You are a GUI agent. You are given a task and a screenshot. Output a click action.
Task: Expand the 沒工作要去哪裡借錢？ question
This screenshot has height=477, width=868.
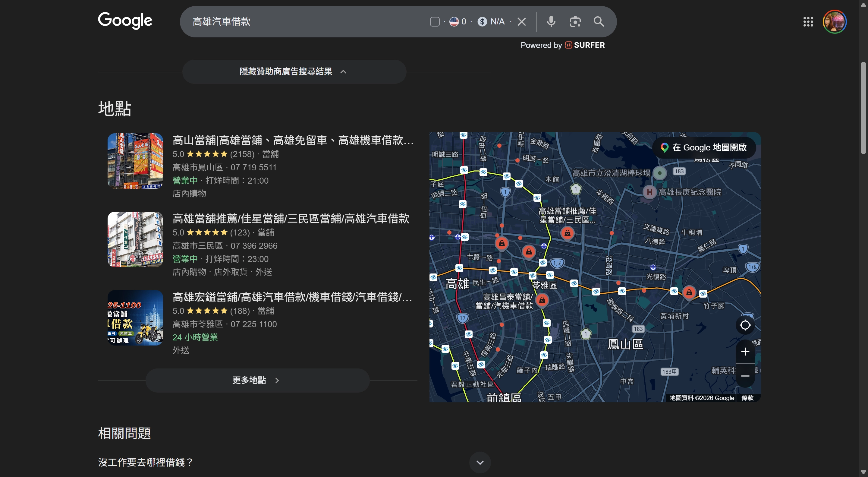pyautogui.click(x=294, y=462)
